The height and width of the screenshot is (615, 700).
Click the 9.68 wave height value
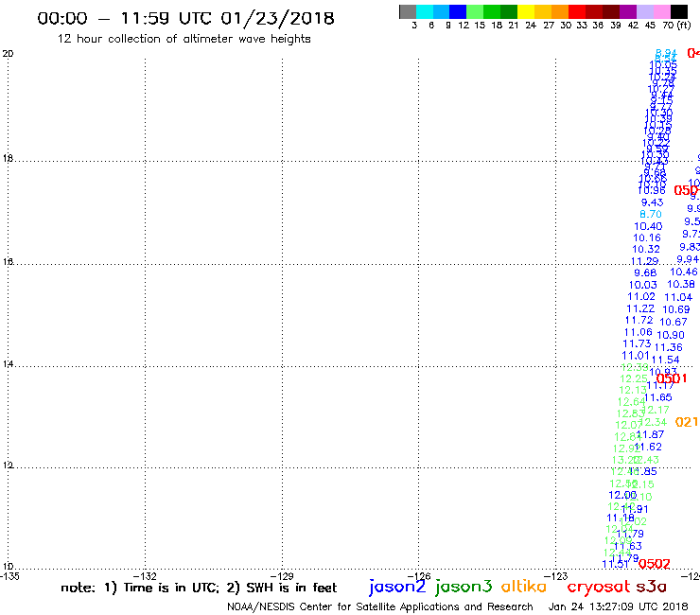(645, 272)
